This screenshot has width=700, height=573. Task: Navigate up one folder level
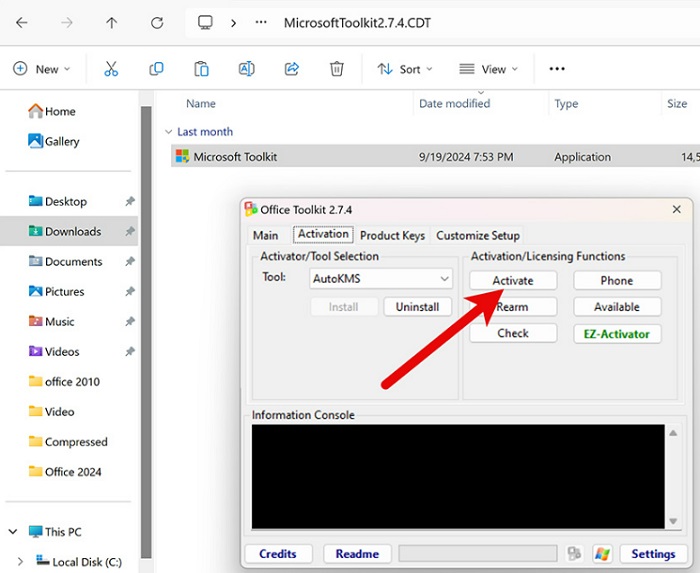point(112,23)
